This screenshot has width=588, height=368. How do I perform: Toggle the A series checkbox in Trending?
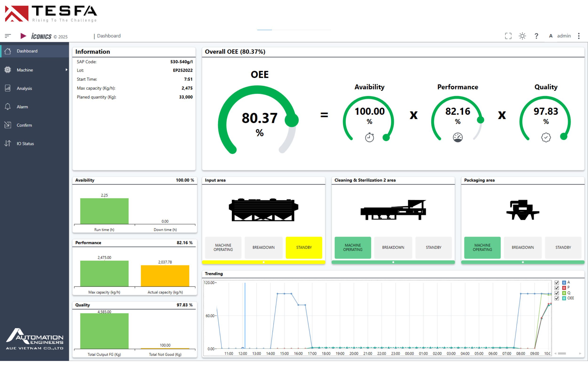coord(557,282)
